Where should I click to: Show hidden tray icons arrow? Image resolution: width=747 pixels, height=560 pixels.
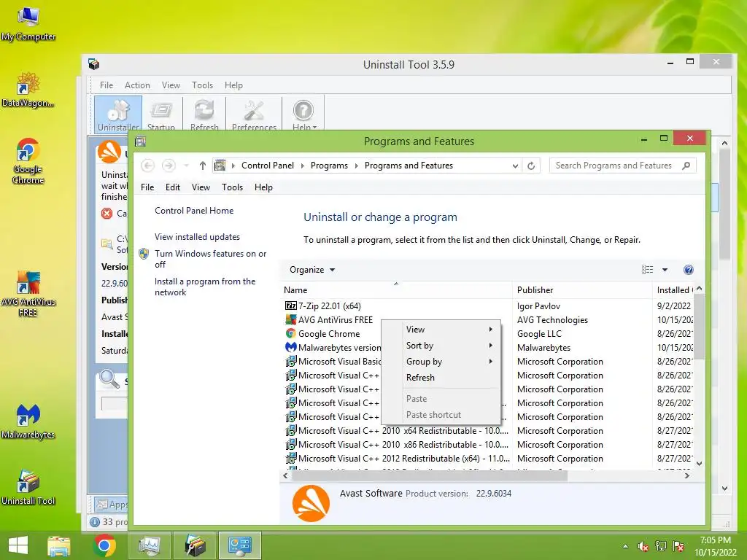(625, 546)
